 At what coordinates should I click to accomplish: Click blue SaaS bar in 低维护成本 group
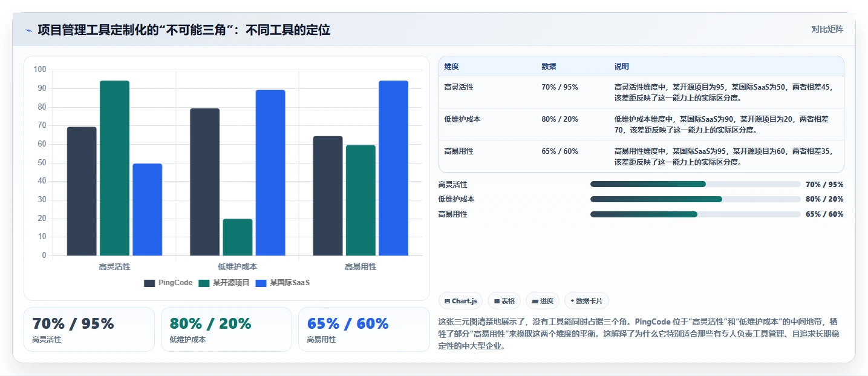tap(270, 173)
